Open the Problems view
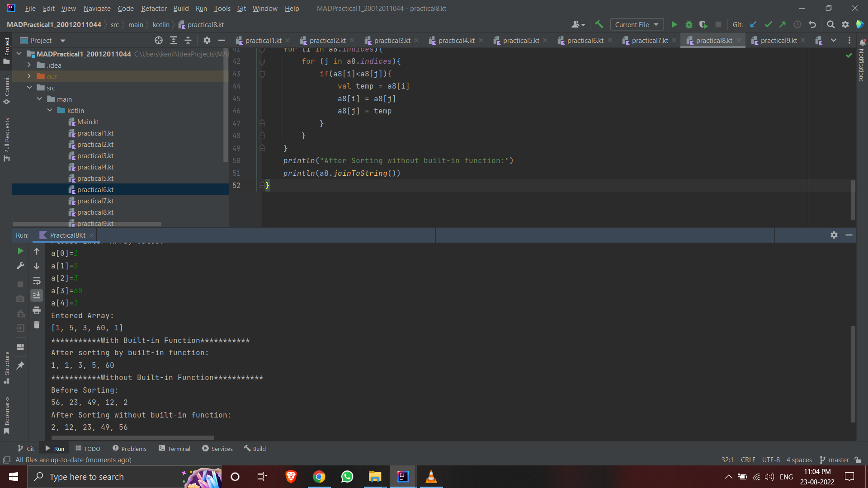868x488 pixels. tap(134, 448)
